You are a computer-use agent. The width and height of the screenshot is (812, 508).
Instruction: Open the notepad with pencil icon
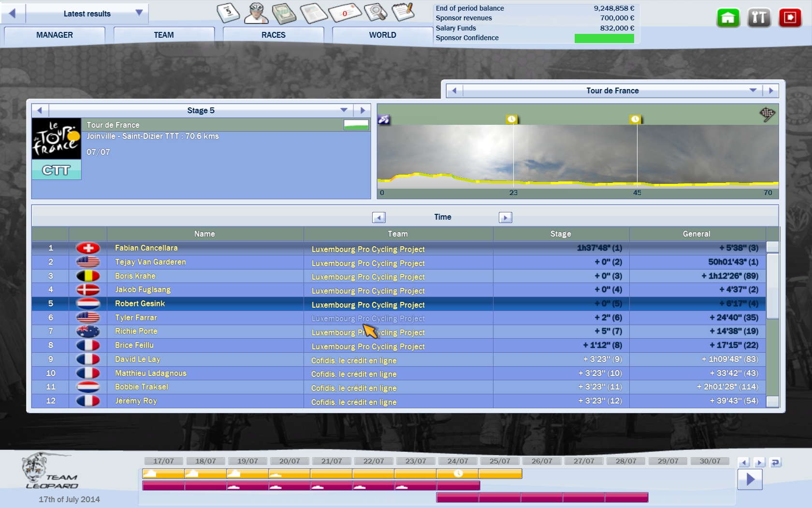[x=403, y=12]
